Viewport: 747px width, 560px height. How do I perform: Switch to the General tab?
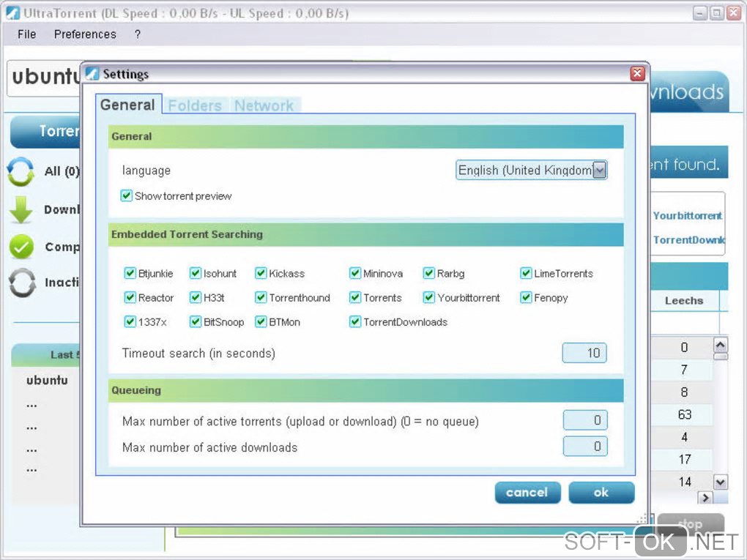pos(127,105)
